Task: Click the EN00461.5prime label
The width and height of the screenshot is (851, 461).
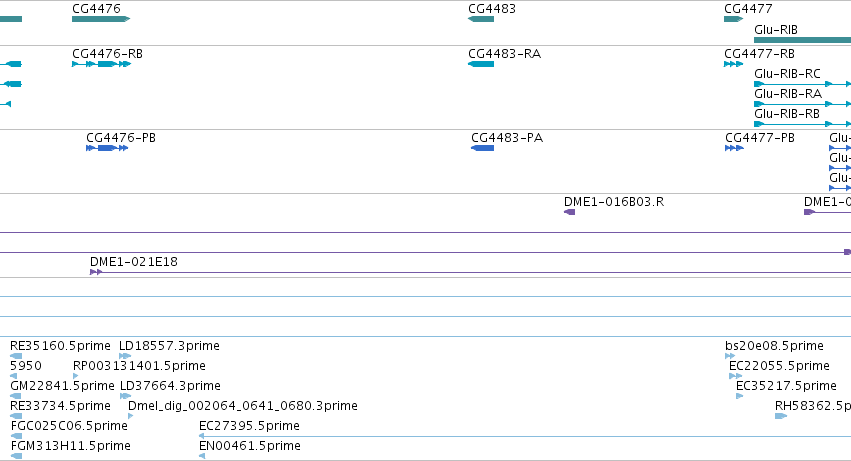Action: [x=250, y=446]
